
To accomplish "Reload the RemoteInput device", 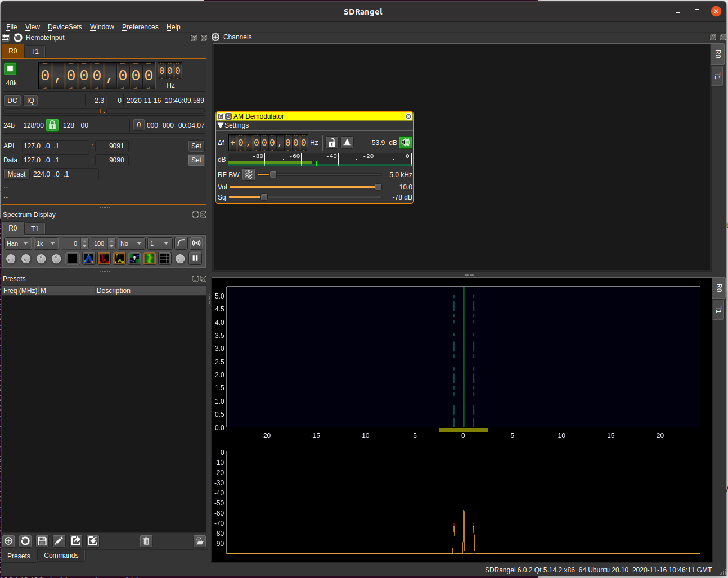I will click(18, 38).
